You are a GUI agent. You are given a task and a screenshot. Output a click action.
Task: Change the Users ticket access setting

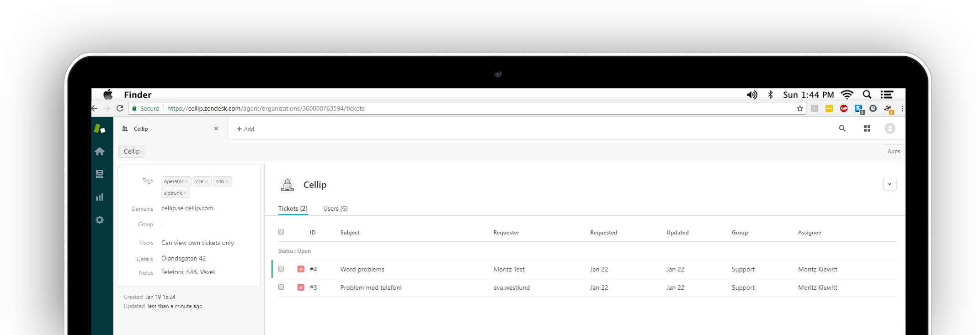click(x=197, y=243)
